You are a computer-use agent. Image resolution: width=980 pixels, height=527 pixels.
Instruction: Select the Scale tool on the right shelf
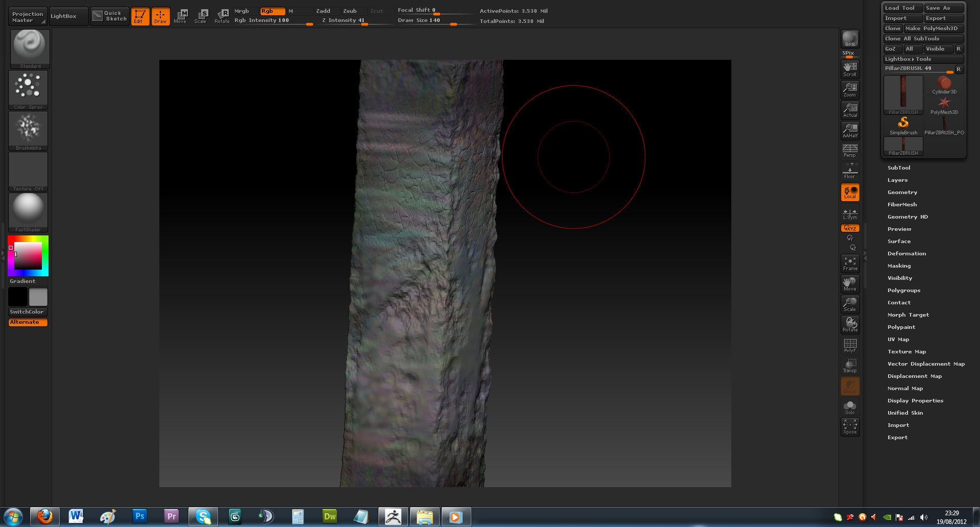tap(849, 304)
